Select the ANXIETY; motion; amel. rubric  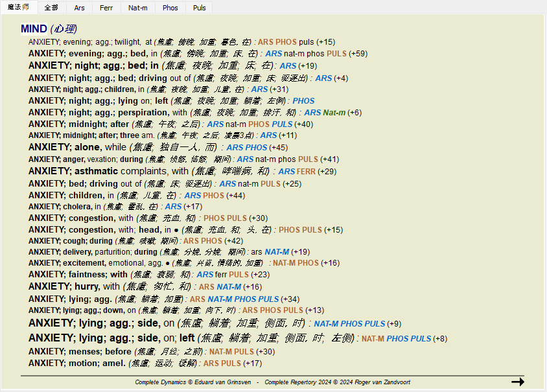pyautogui.click(x=76, y=363)
